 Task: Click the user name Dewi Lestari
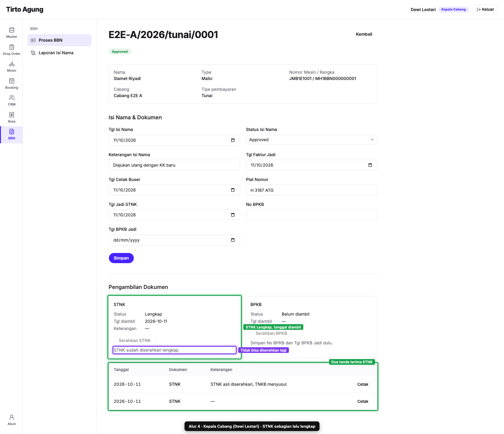423,10
